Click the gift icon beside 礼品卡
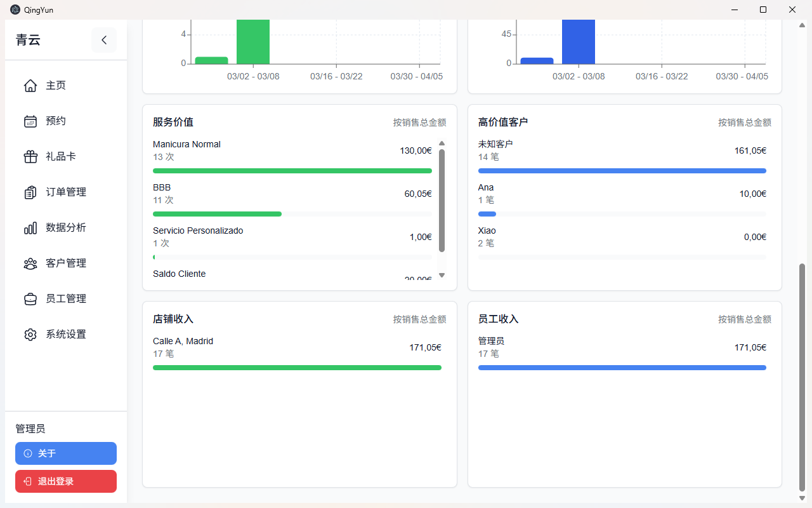Image resolution: width=812 pixels, height=508 pixels. point(30,157)
